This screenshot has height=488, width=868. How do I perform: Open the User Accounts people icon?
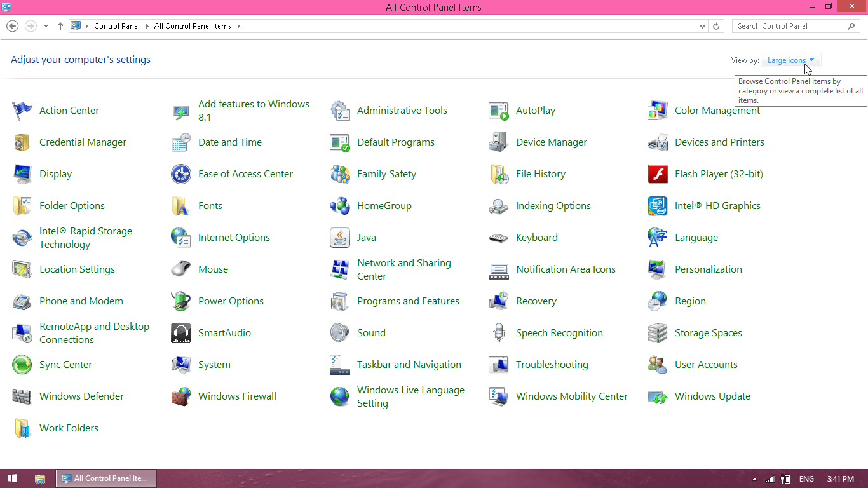pyautogui.click(x=658, y=365)
